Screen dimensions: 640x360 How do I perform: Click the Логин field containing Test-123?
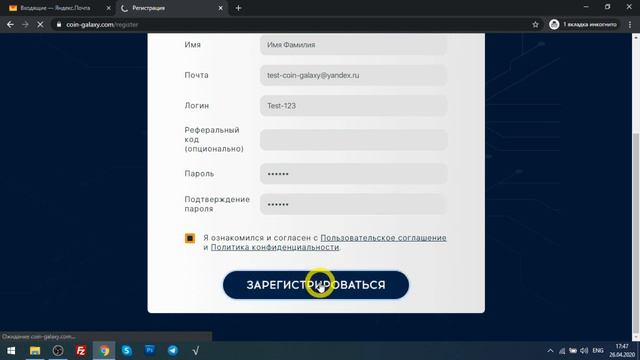[x=353, y=106]
